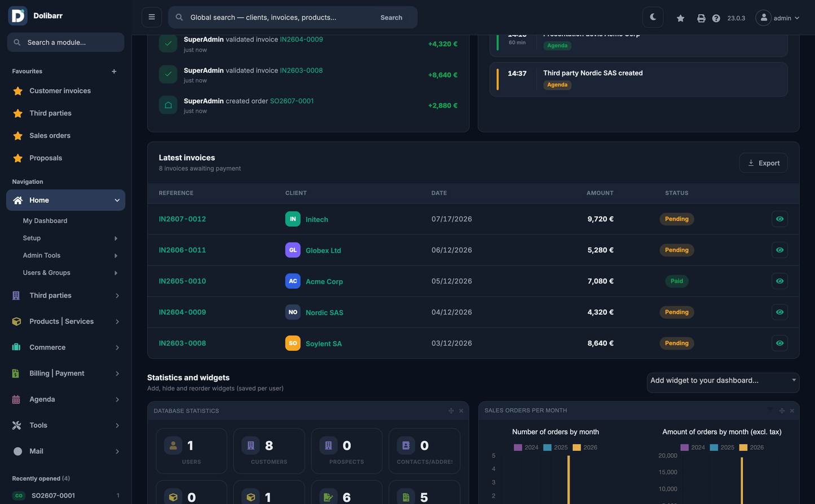Toggle dark mode moon icon
Image resolution: width=815 pixels, height=504 pixels.
click(653, 17)
